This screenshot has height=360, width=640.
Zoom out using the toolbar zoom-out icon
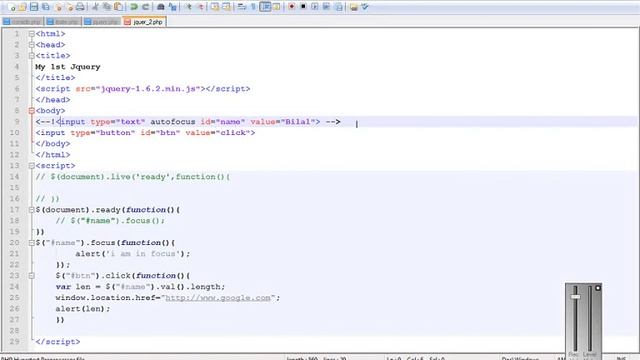[200, 7]
